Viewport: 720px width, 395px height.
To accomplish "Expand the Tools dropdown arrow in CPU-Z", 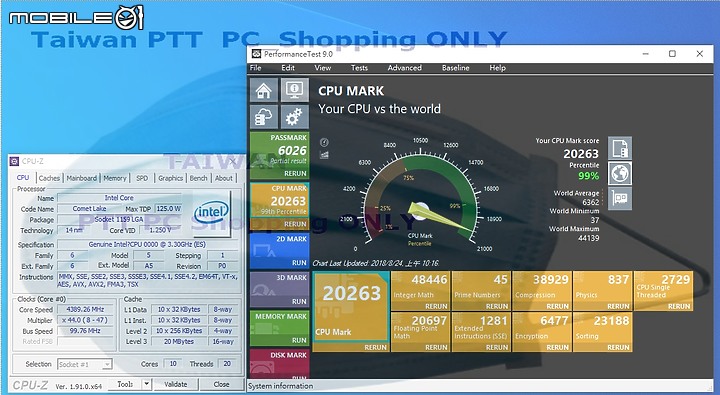I will [146, 384].
